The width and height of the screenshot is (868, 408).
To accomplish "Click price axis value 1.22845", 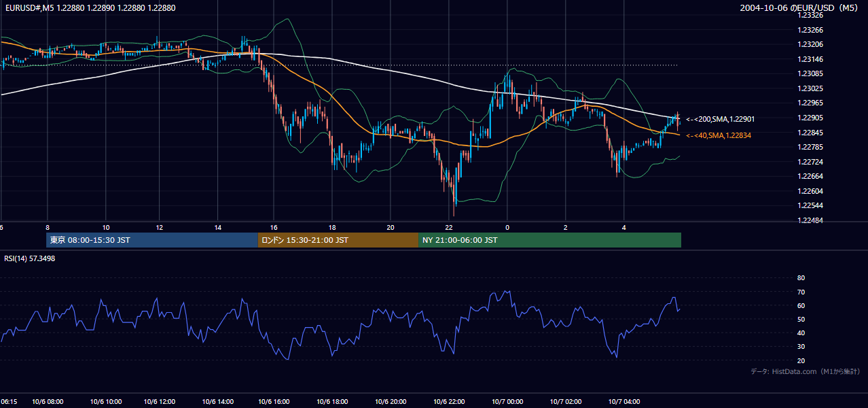I will tap(810, 133).
